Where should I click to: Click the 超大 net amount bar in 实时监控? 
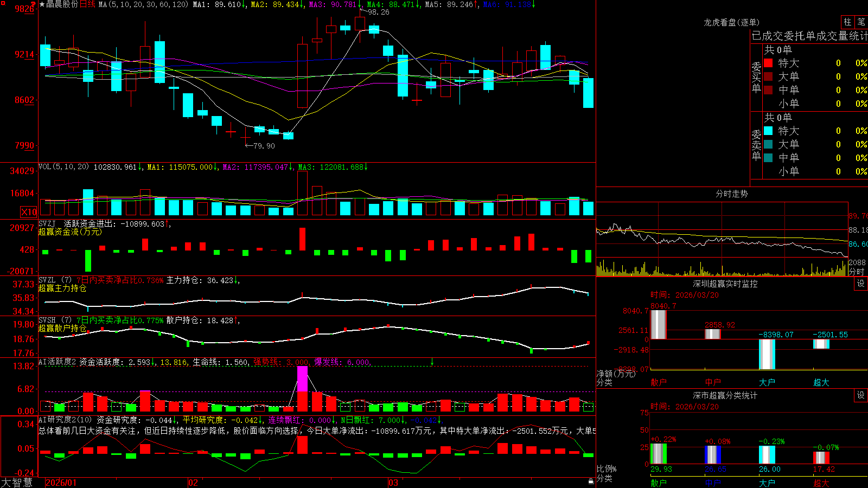[821, 344]
